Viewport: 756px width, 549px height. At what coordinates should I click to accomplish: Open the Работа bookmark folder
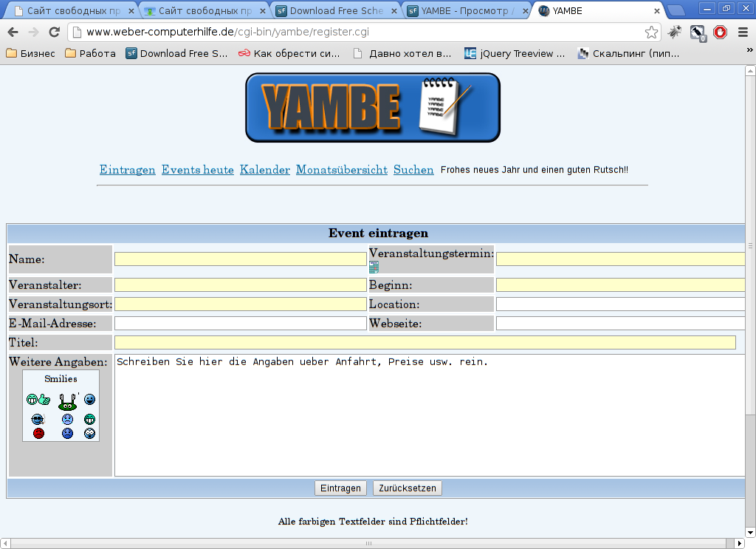point(91,53)
